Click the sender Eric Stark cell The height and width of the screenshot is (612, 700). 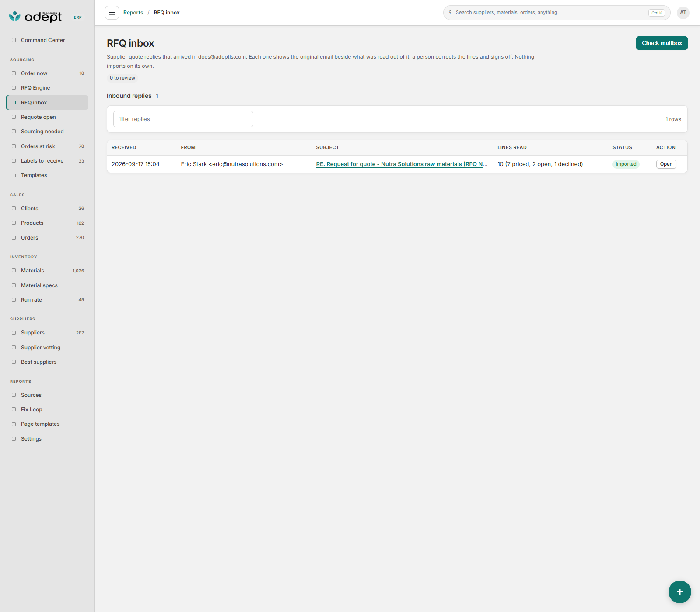[x=232, y=164]
